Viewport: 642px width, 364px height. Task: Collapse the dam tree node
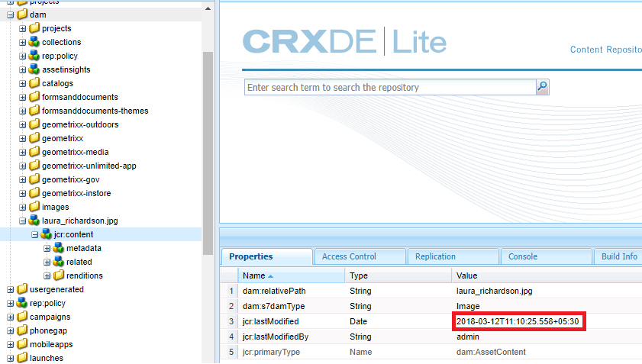pyautogui.click(x=10, y=14)
